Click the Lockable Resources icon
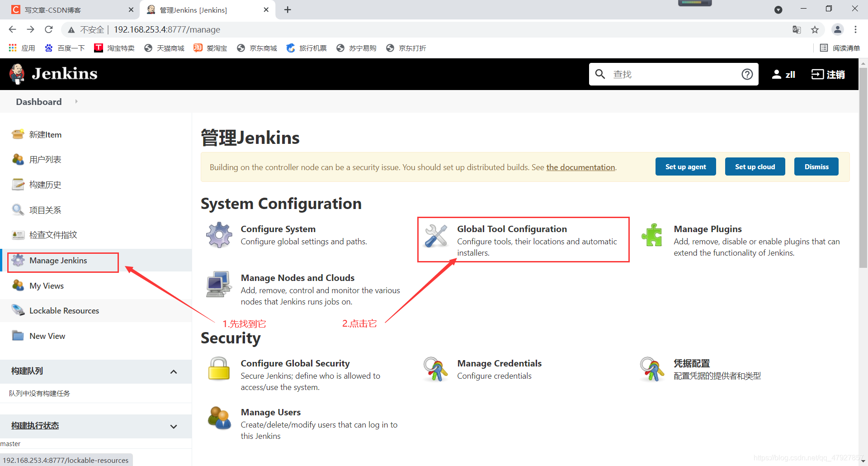The width and height of the screenshot is (868, 466). coord(18,310)
